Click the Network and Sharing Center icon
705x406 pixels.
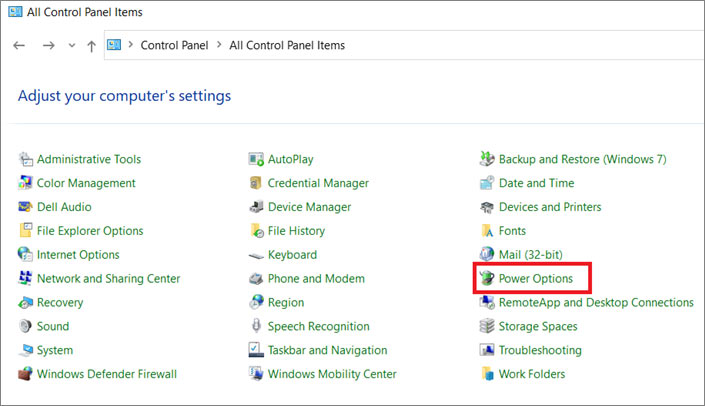(26, 278)
